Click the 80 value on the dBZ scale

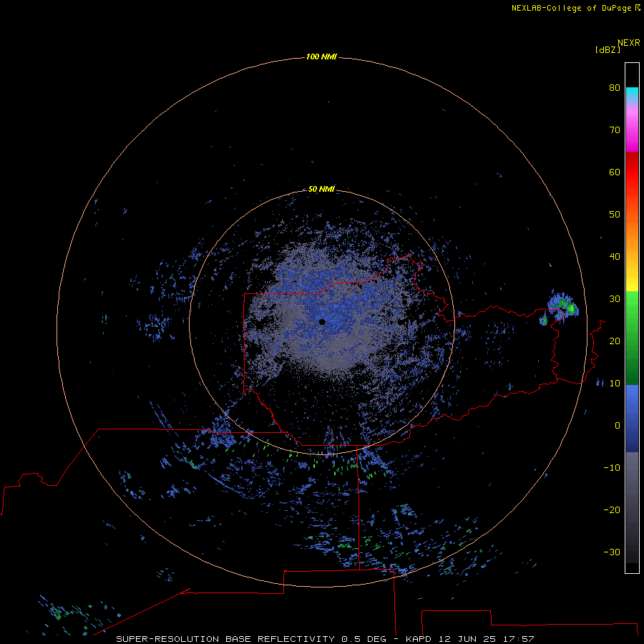click(615, 87)
